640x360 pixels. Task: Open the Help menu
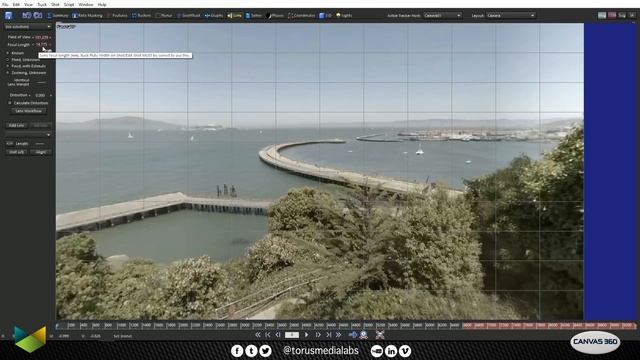coord(102,4)
